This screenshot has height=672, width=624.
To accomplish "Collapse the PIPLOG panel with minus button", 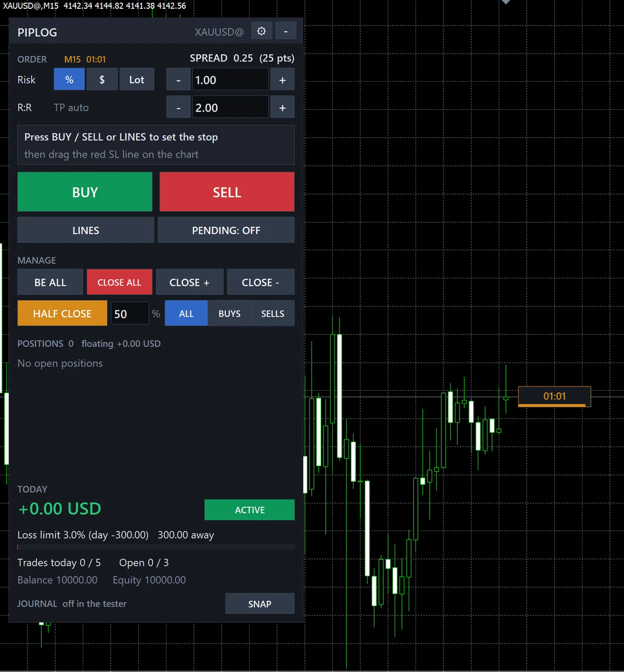I will [285, 31].
